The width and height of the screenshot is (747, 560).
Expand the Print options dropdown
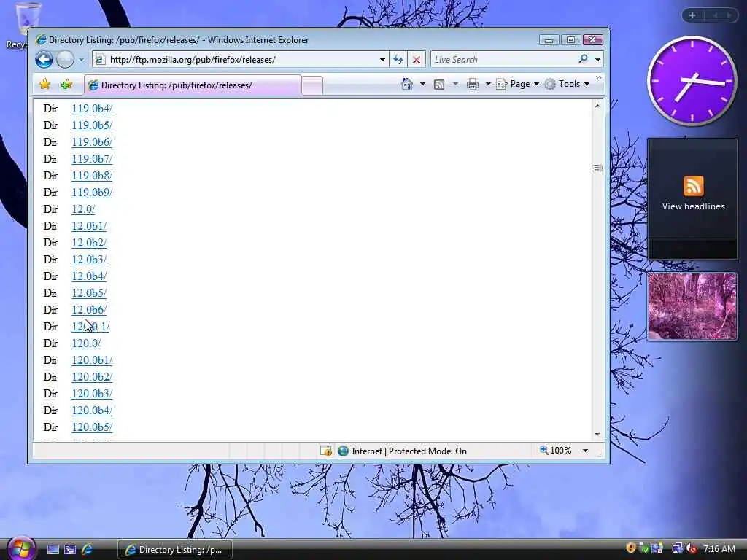point(488,85)
